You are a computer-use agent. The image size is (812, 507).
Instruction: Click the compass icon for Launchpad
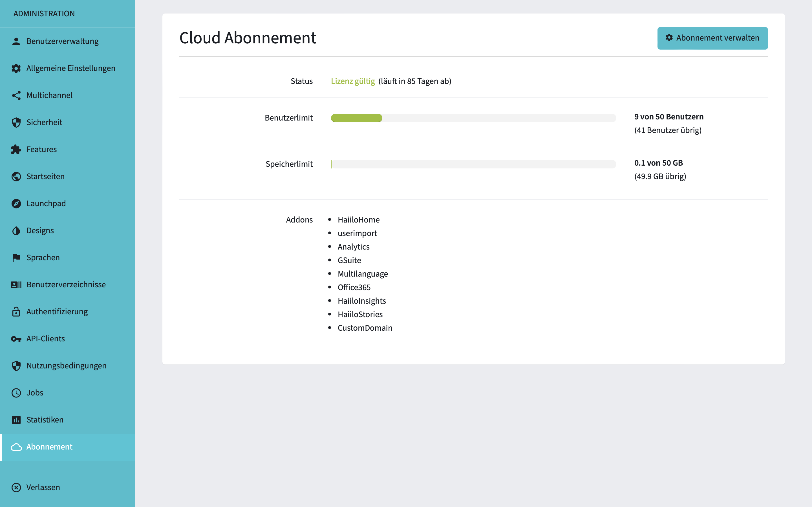[16, 204]
